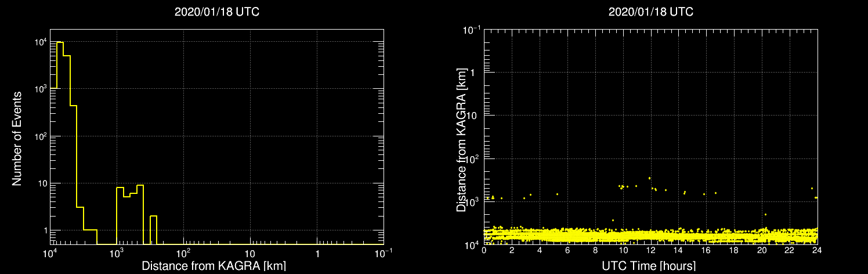Click the 12 hour tick on the UTC Time axis
868x274 pixels.
[650, 251]
